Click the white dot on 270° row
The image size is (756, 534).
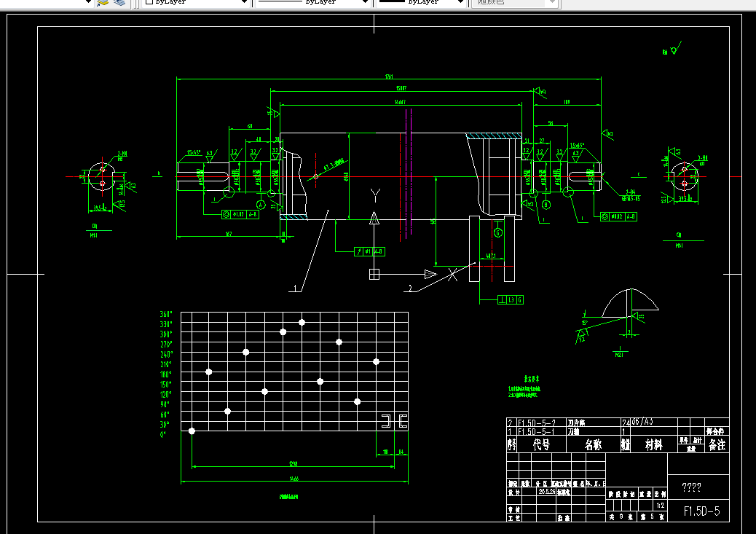click(339, 342)
